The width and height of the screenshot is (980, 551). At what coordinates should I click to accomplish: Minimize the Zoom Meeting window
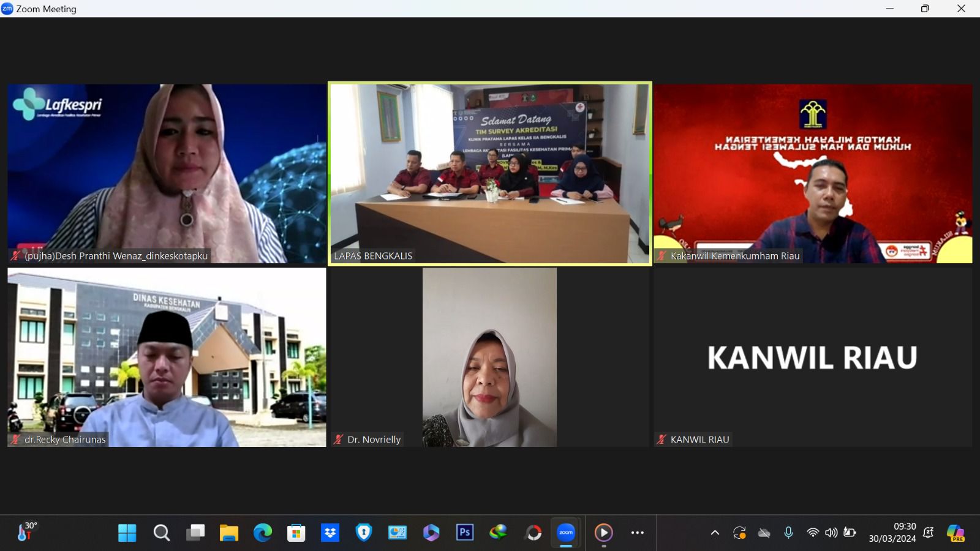pyautogui.click(x=890, y=9)
